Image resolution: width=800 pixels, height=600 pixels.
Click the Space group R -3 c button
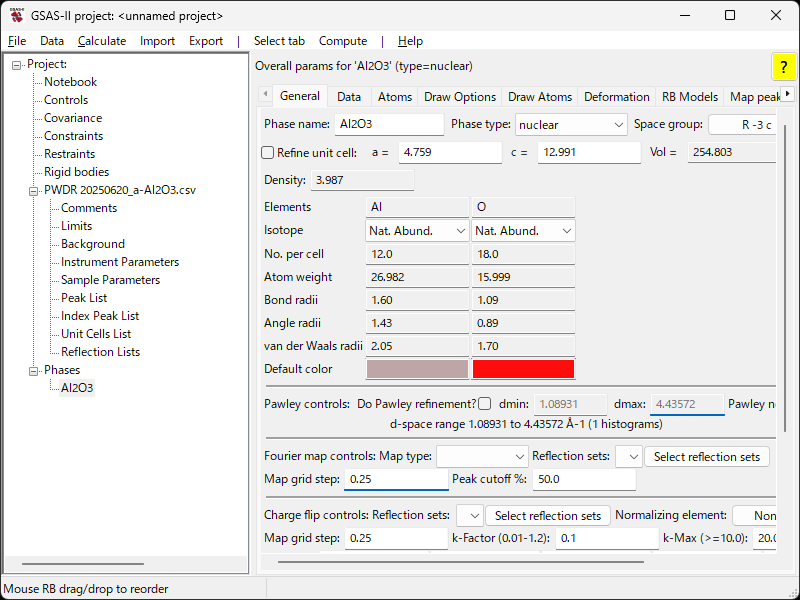pyautogui.click(x=743, y=125)
